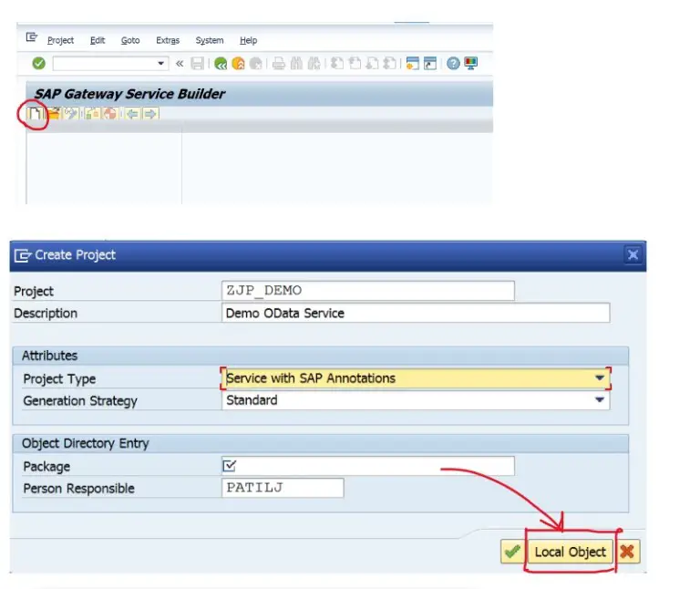Open the command field dropdown arrow
This screenshot has width=700, height=589.
[162, 64]
